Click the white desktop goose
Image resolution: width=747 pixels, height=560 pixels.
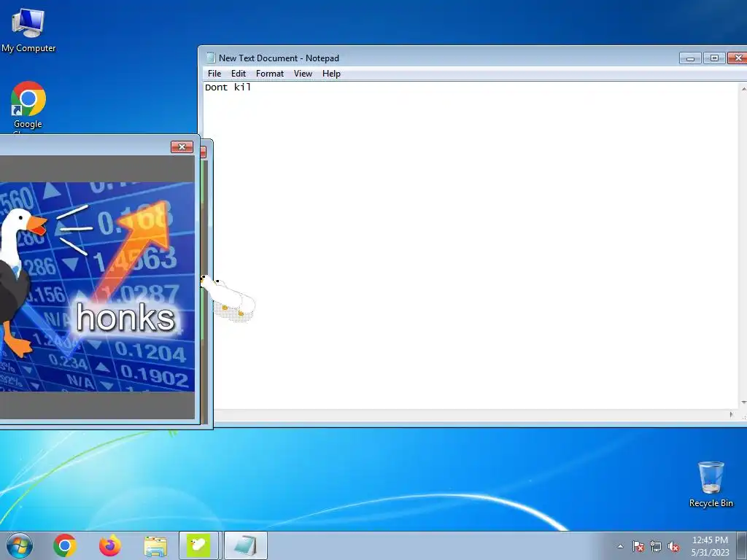coord(228,297)
